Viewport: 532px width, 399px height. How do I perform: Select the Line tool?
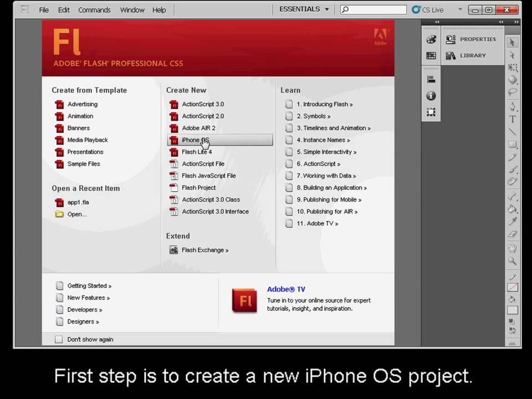[x=512, y=132]
